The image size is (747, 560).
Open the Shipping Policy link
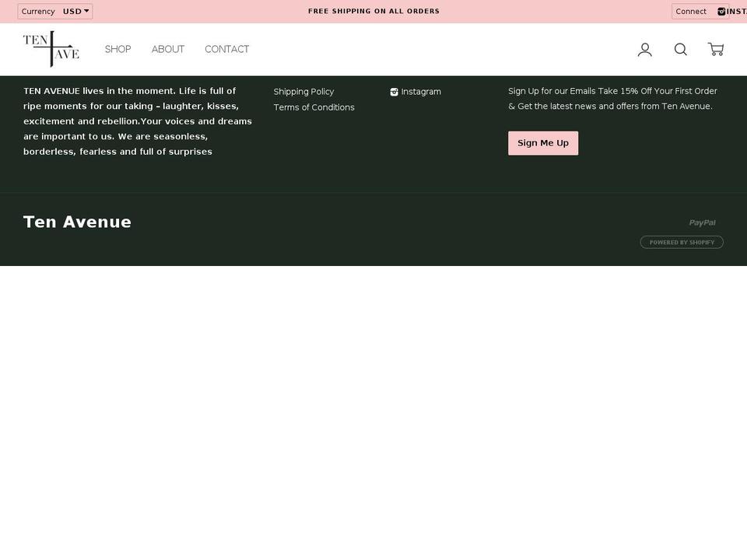pyautogui.click(x=303, y=92)
